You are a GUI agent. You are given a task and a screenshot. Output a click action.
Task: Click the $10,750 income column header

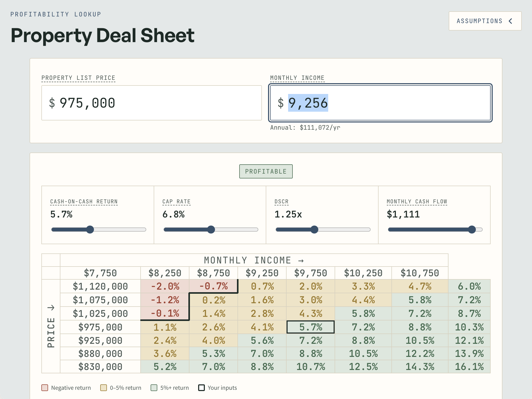pyautogui.click(x=420, y=273)
